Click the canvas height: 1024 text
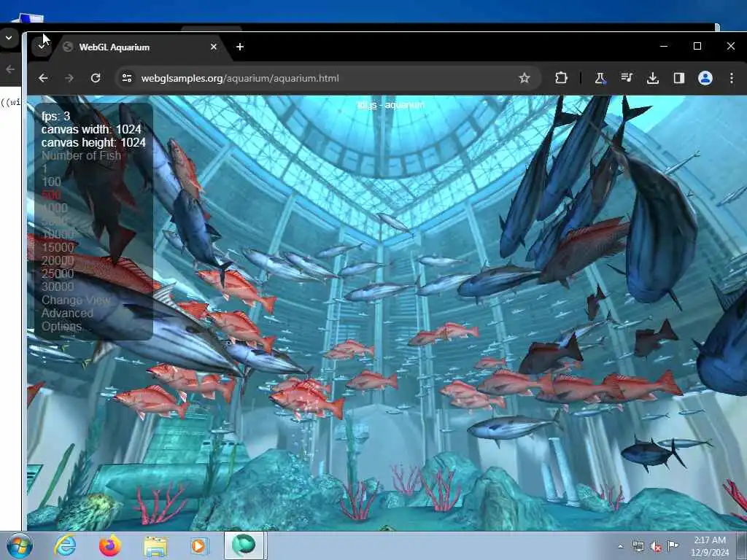The image size is (747, 560). (x=93, y=142)
